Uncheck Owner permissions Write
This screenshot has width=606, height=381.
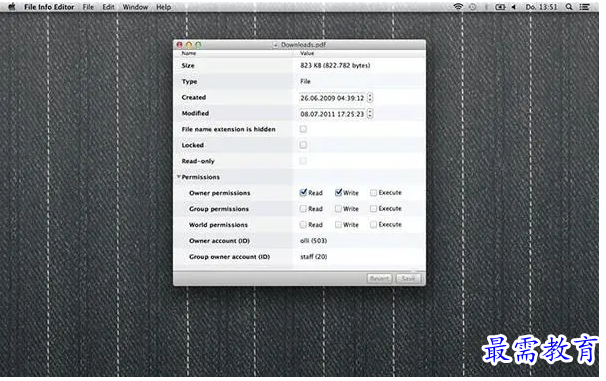click(x=339, y=192)
